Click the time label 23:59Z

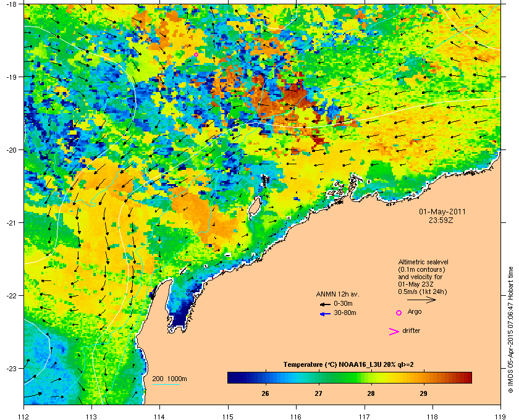(441, 220)
